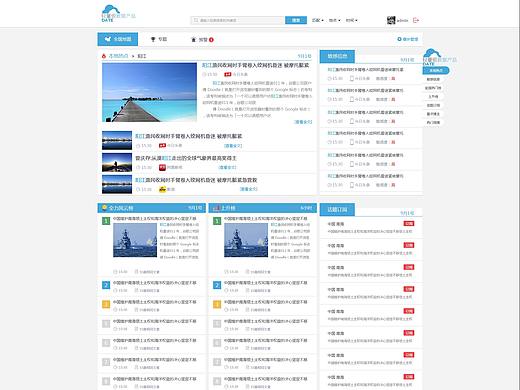
Task: Select the item just below the highlighted floating-menu item
Action: 433,79
